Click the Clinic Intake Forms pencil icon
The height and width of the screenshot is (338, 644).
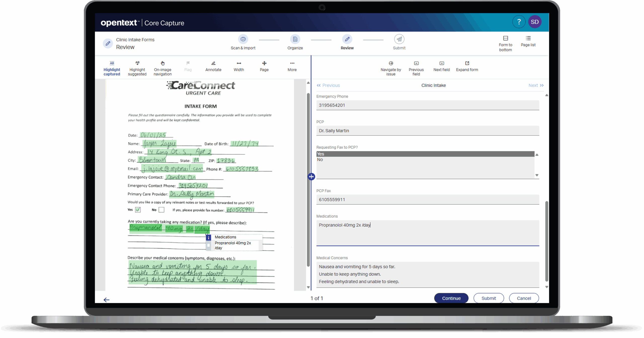click(x=108, y=44)
